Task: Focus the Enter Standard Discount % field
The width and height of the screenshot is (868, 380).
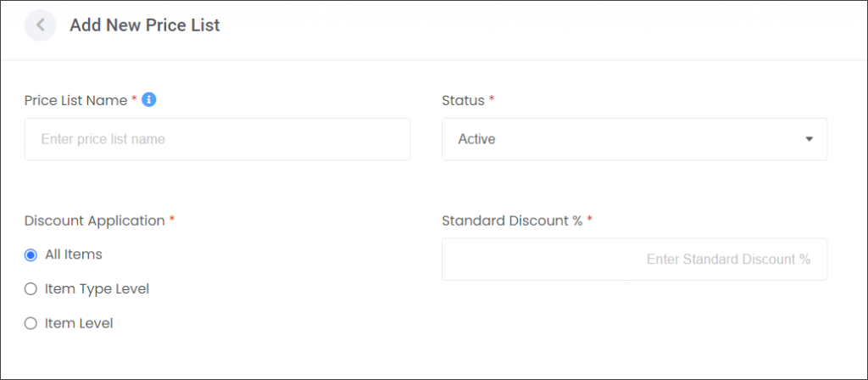Action: [x=634, y=260]
